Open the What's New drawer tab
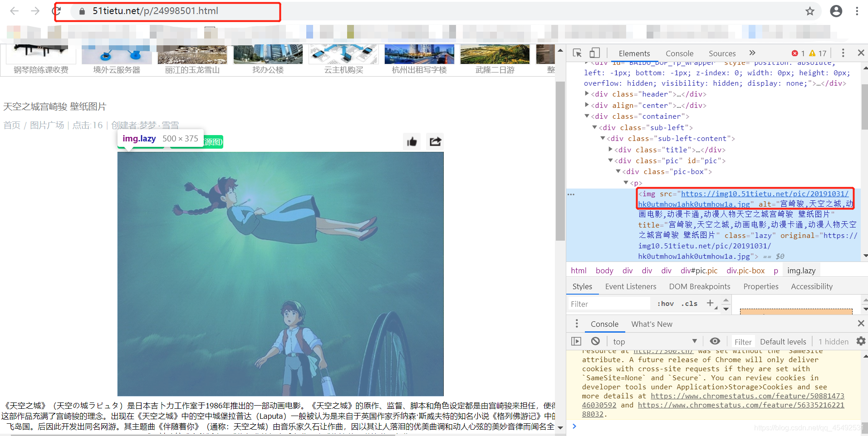Screen dimensions: 868x436 (652, 324)
